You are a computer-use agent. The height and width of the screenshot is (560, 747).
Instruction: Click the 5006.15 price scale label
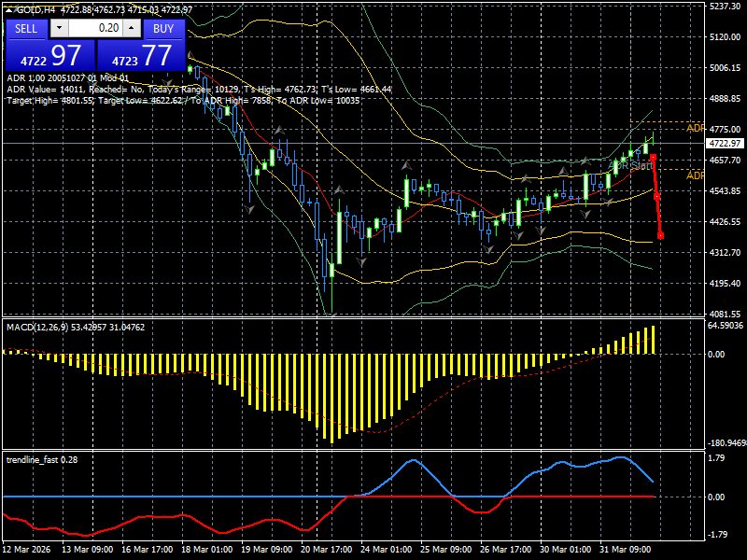coord(725,68)
